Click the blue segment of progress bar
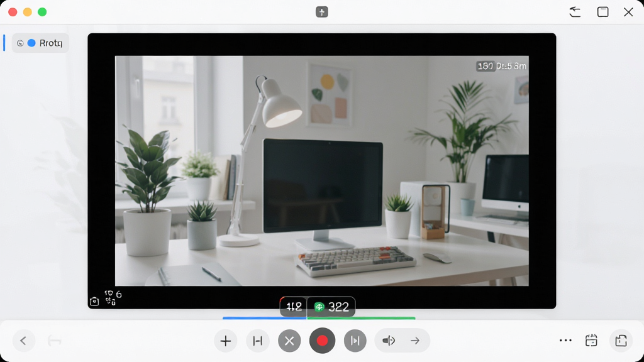Image resolution: width=644 pixels, height=362 pixels. pos(265,318)
